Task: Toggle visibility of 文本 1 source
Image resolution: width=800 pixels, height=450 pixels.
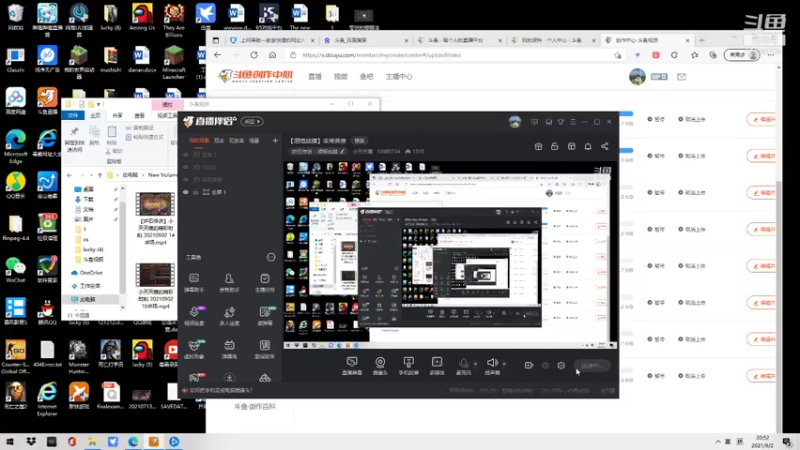Action: tap(186, 155)
